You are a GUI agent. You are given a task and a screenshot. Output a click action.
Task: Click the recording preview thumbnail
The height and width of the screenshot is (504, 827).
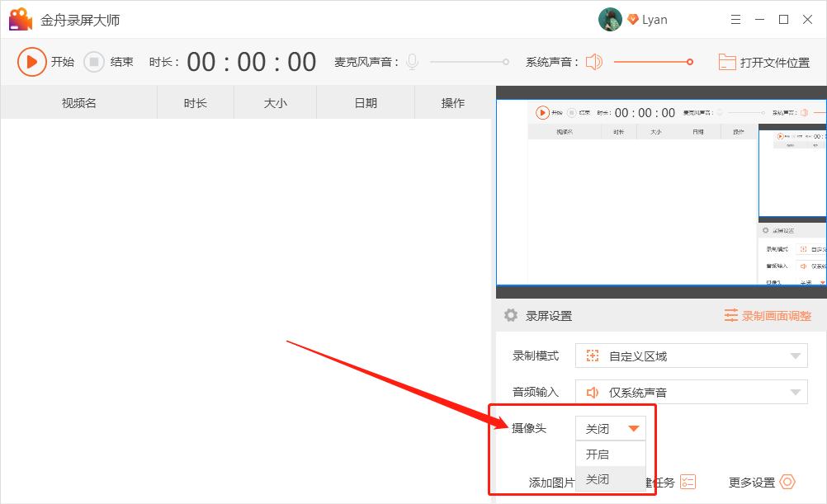point(660,190)
